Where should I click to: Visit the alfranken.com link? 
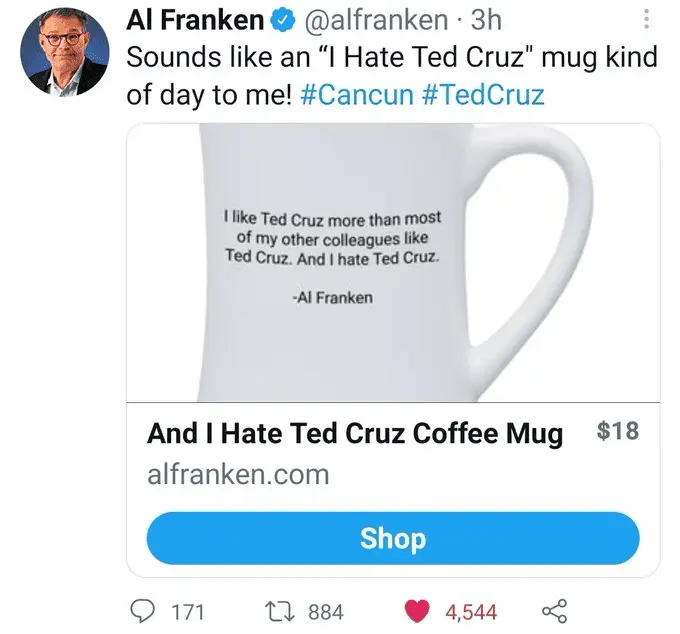[238, 474]
